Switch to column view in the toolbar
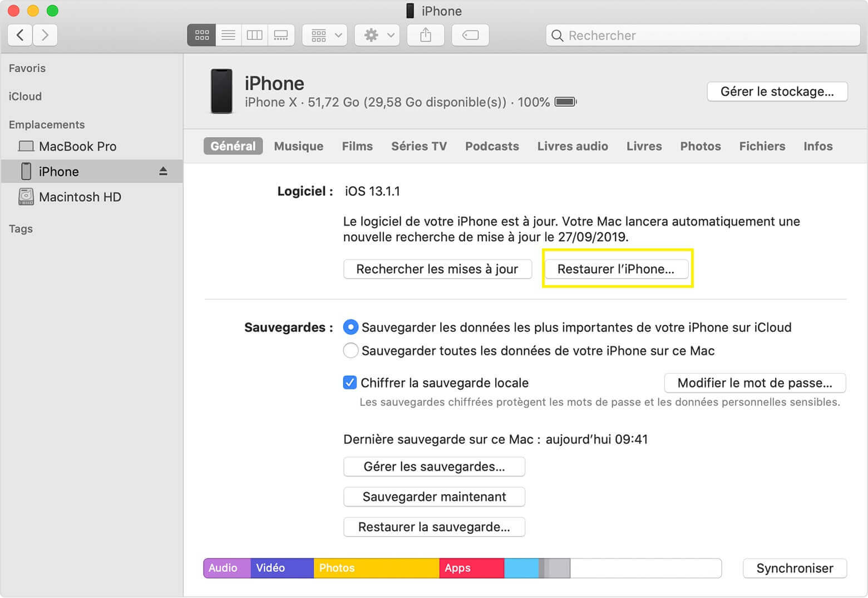Viewport: 868px width, 598px height. pos(254,35)
